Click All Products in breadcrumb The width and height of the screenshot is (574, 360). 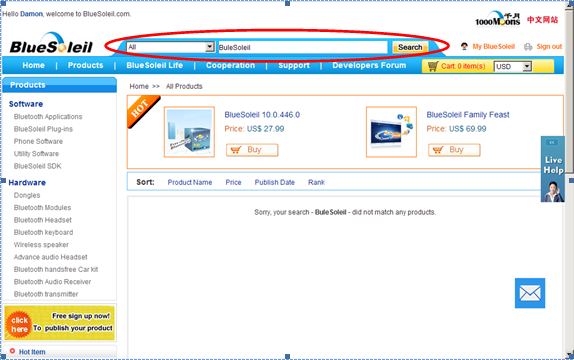coord(184,86)
